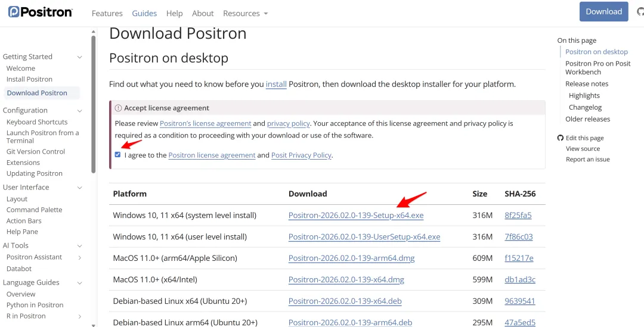Click the Positron logo icon
Viewport: 644px width, 327px height.
click(x=13, y=12)
